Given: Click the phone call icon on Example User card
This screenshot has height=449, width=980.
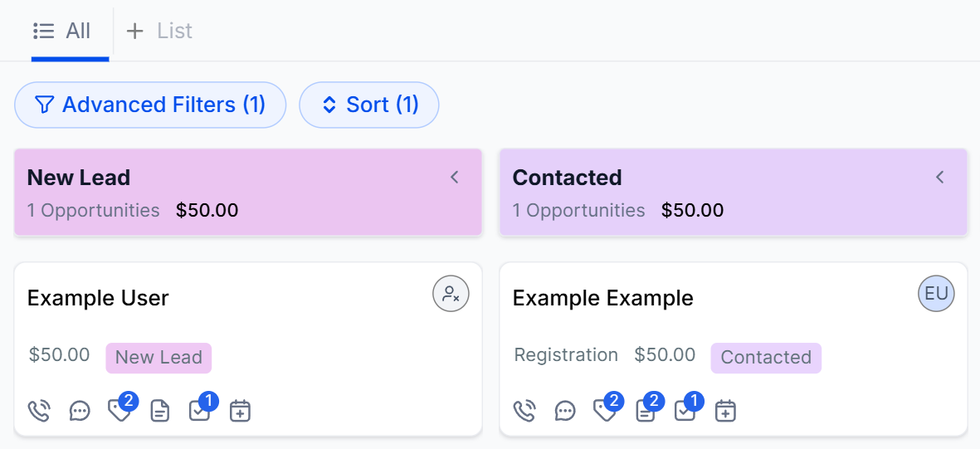Looking at the screenshot, I should 39,411.
